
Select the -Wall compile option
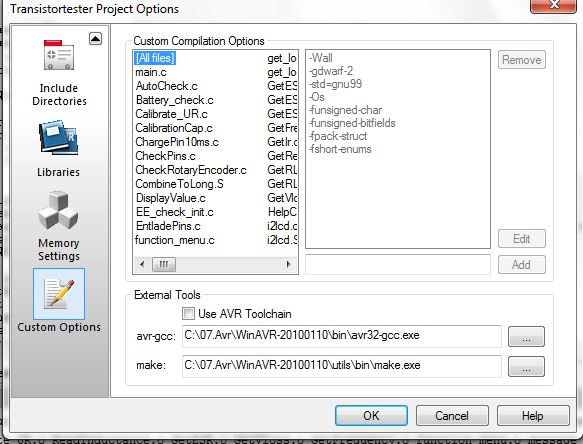tap(321, 58)
